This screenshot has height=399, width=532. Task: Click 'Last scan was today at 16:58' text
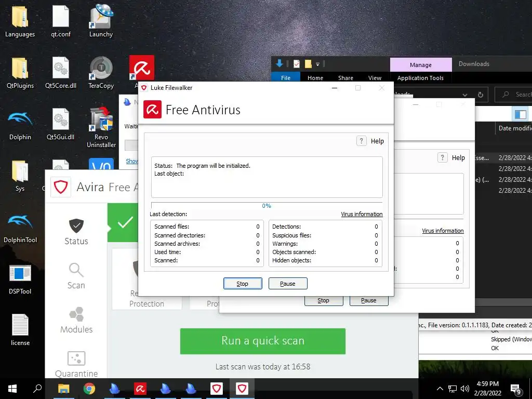click(x=262, y=367)
